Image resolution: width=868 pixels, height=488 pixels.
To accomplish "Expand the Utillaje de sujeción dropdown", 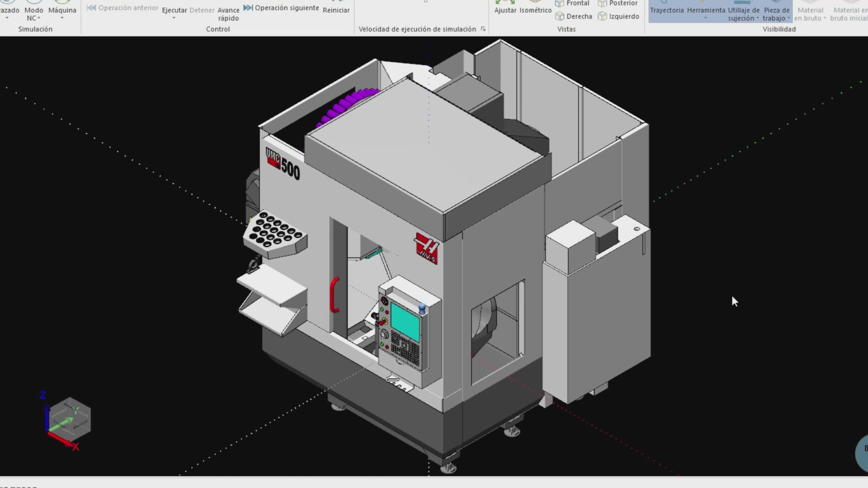I will (x=758, y=19).
